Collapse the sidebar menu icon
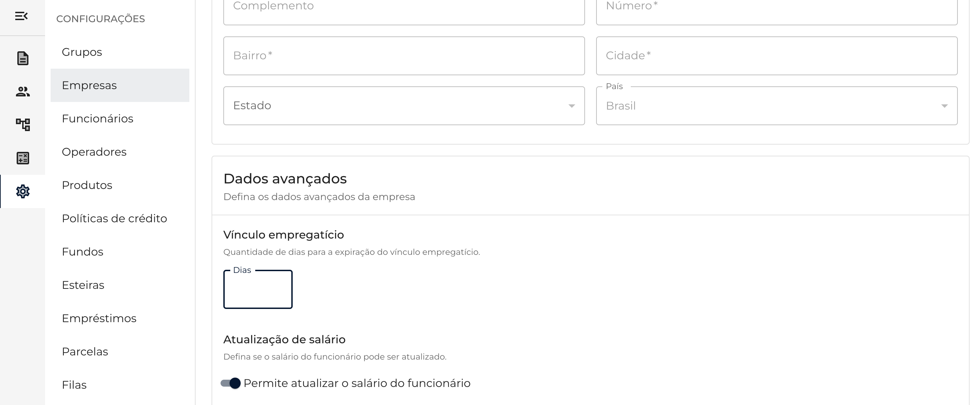Screen dimensions: 980x405 click(21, 16)
